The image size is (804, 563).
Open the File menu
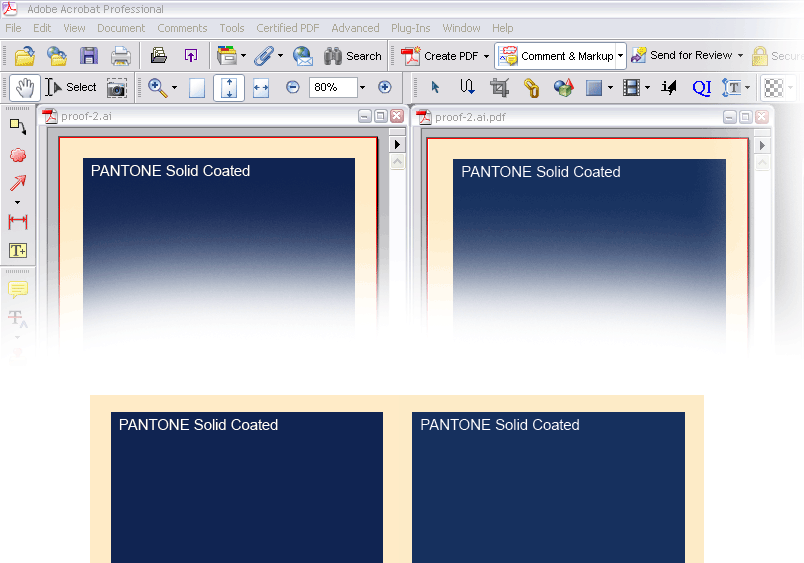pos(13,28)
